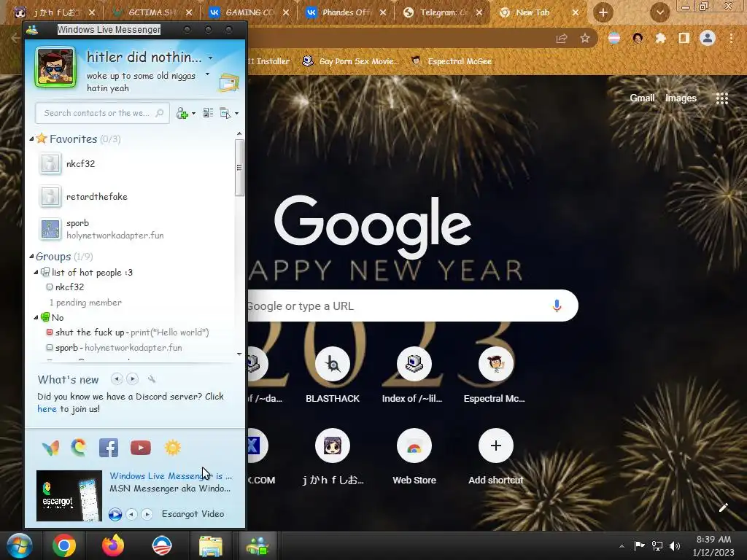
Task: Open the Windows Start orb
Action: click(x=19, y=545)
